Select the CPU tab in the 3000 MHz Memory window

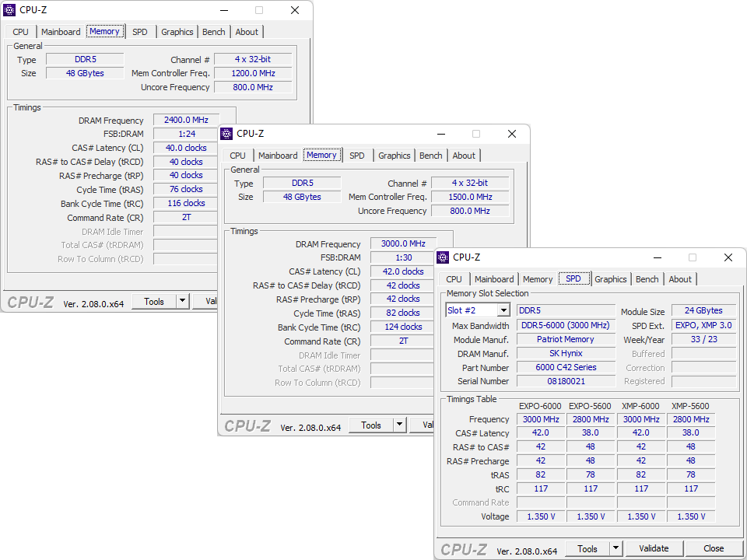point(238,156)
